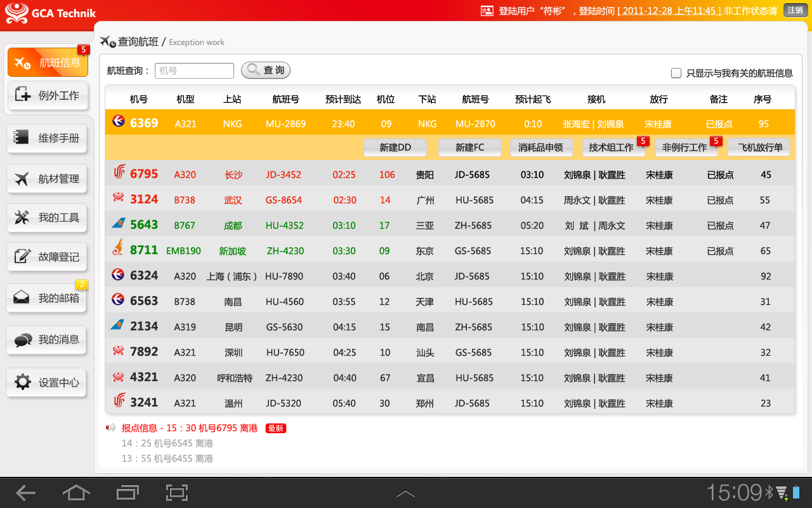
Task: Open 非例行工作 non-routine work
Action: tap(686, 147)
